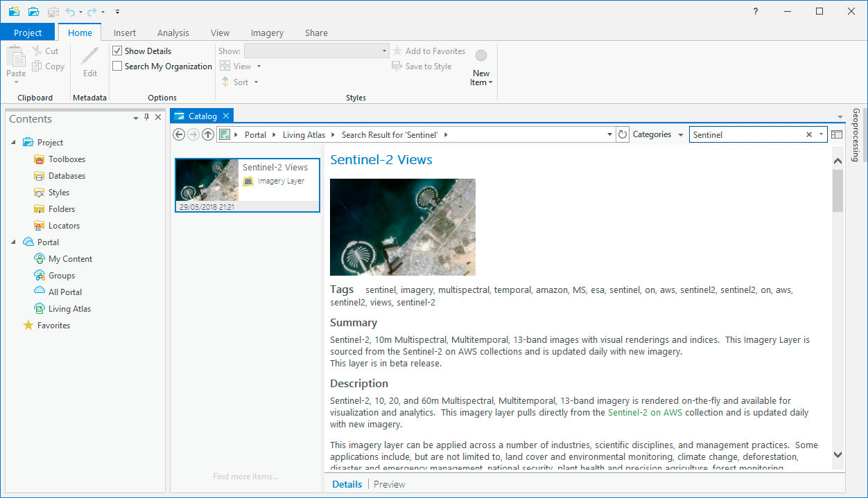Click the Edit metadata pencil button

click(90, 62)
